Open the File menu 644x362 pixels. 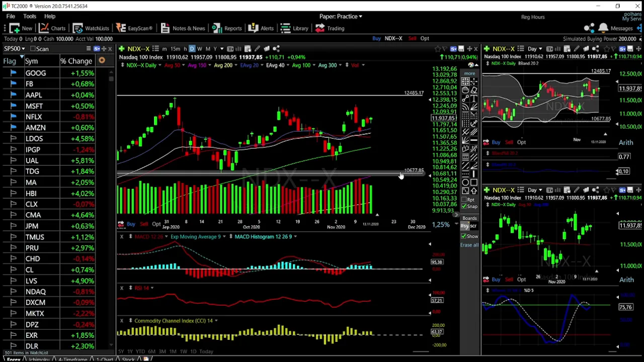11,17
